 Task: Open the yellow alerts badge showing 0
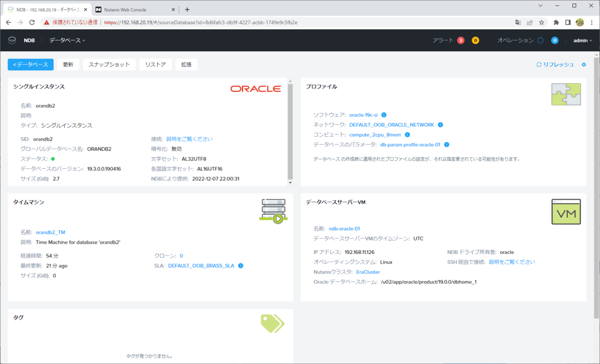(x=475, y=40)
